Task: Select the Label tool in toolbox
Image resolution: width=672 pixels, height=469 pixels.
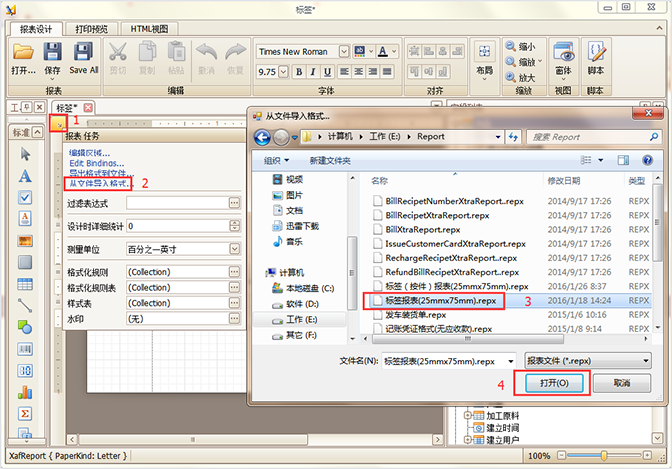Action: click(x=25, y=176)
